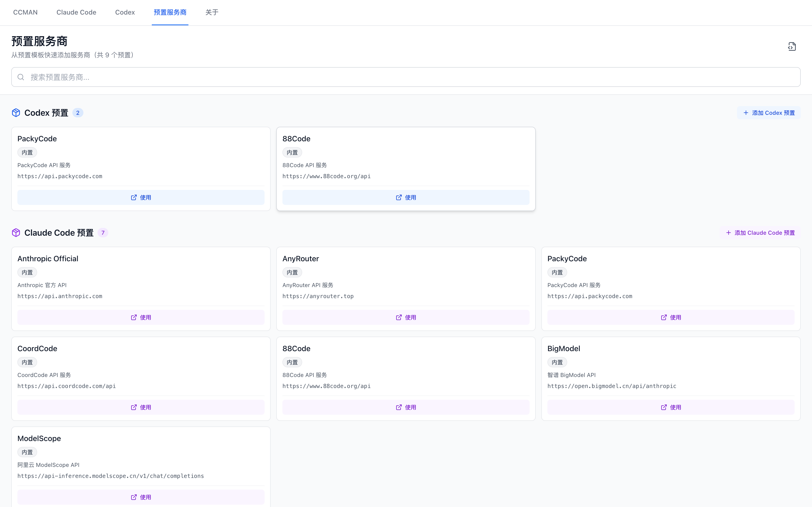Open the Codex tab
The height and width of the screenshot is (507, 812).
pyautogui.click(x=125, y=12)
